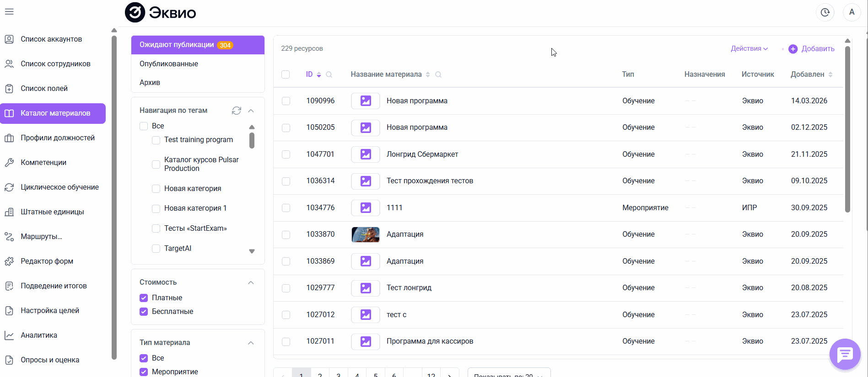
Task: Click the Список полей sidebar icon
Action: (x=9, y=89)
